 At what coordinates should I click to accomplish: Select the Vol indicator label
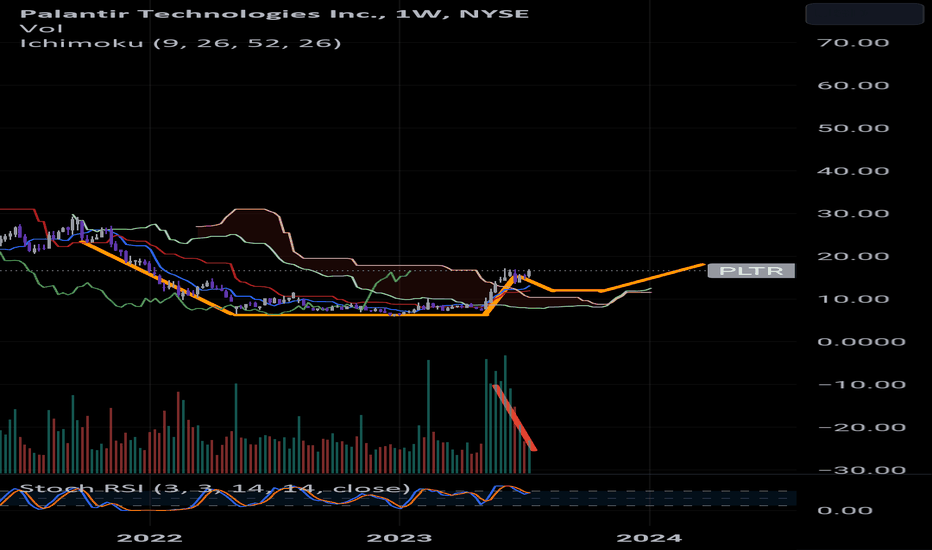click(x=41, y=29)
